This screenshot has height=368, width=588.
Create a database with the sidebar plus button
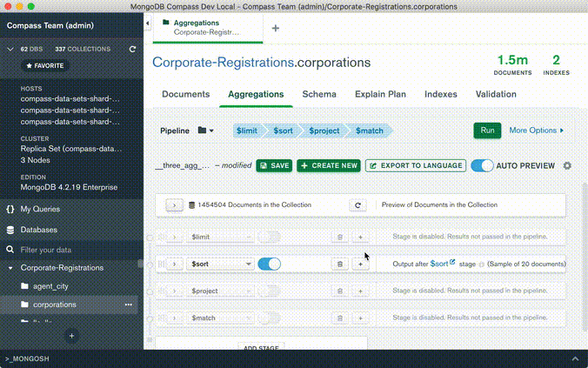(71, 336)
